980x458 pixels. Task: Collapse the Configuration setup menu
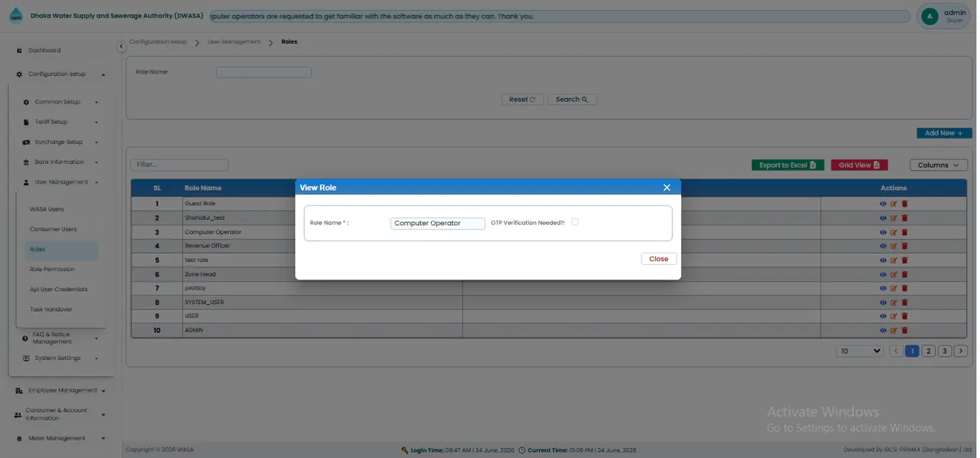click(60, 74)
